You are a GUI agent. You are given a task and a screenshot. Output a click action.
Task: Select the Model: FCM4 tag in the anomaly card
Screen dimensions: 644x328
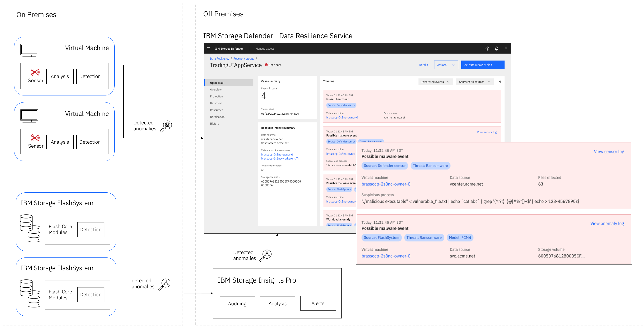coord(460,237)
